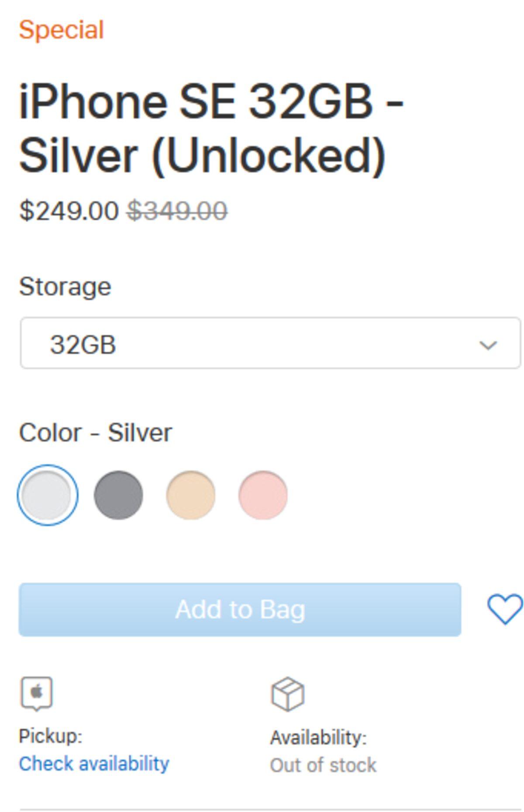The height and width of the screenshot is (812, 524).
Task: Click the Pickup heading text
Action: 51,736
